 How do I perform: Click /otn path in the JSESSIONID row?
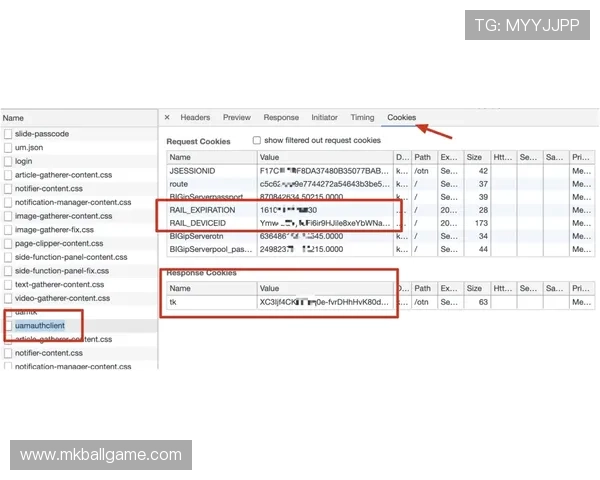coord(421,171)
